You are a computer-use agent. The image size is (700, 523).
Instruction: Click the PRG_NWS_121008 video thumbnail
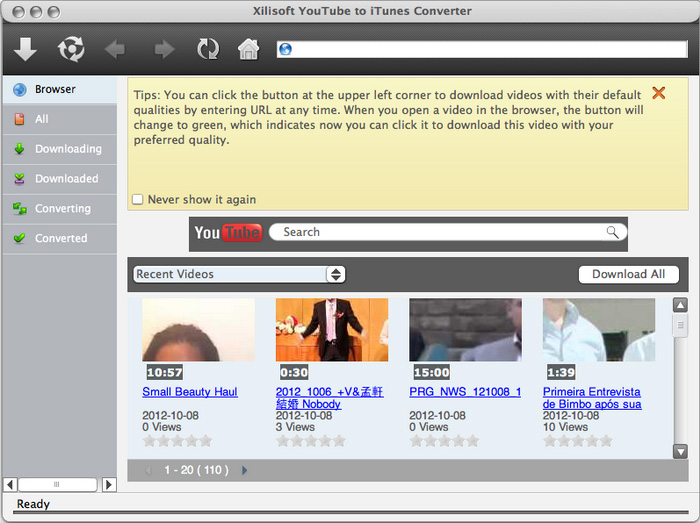coord(465,338)
